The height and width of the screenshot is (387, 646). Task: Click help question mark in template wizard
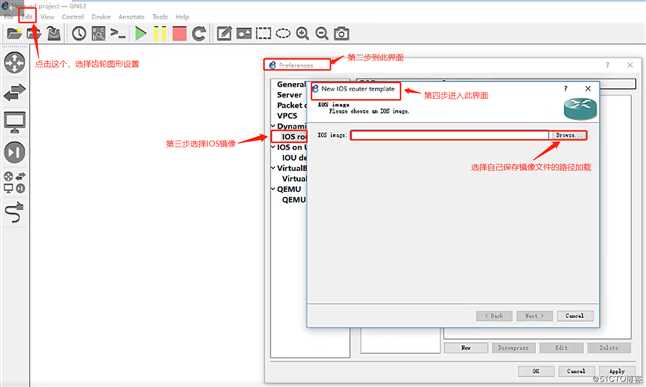click(x=566, y=89)
